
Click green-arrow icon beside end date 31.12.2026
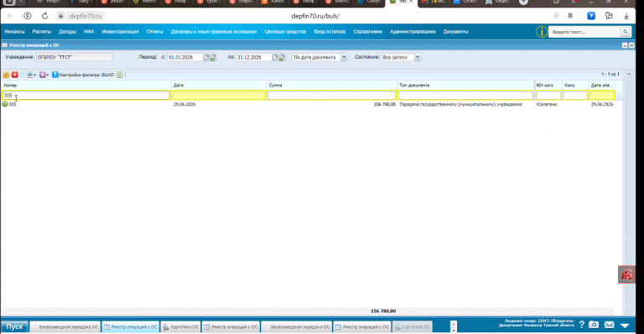(x=282, y=58)
